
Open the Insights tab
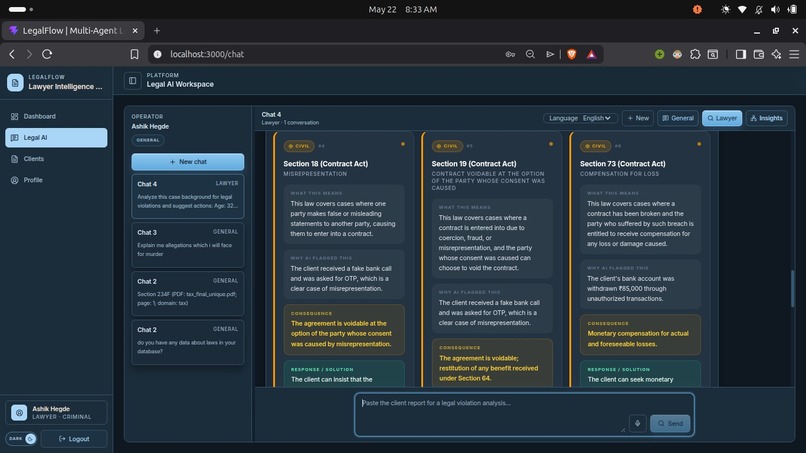point(766,118)
